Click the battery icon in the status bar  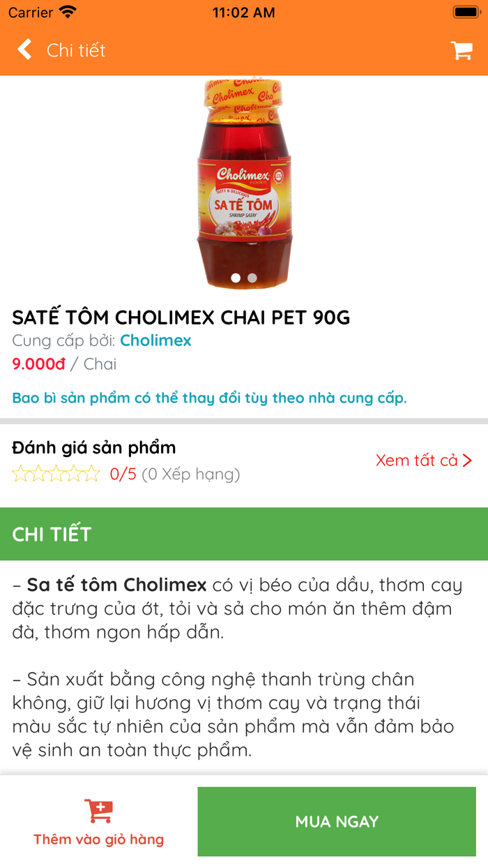[465, 13]
